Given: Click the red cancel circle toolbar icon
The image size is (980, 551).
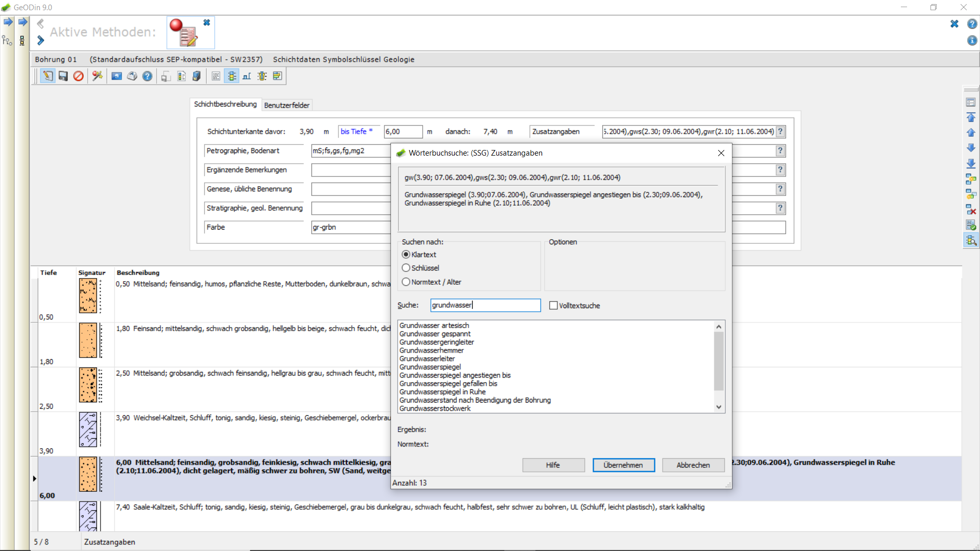Looking at the screenshot, I should click(x=78, y=76).
